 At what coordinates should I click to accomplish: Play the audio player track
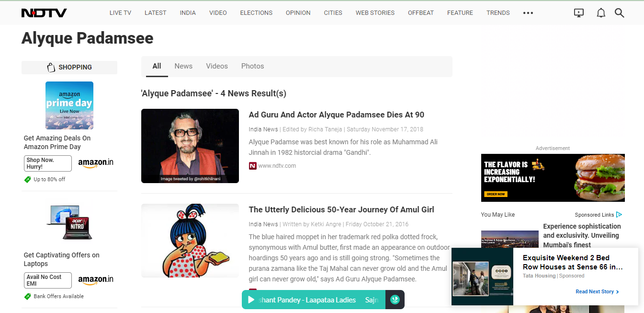(x=251, y=300)
